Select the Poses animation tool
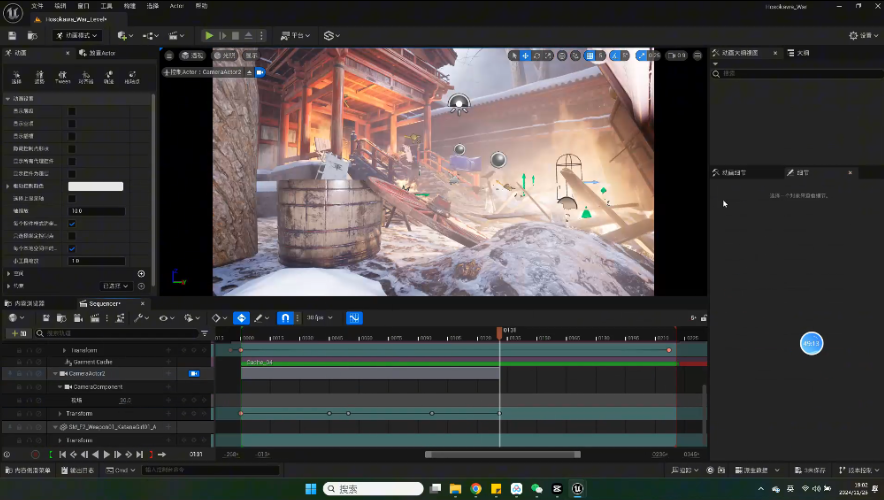 39,77
